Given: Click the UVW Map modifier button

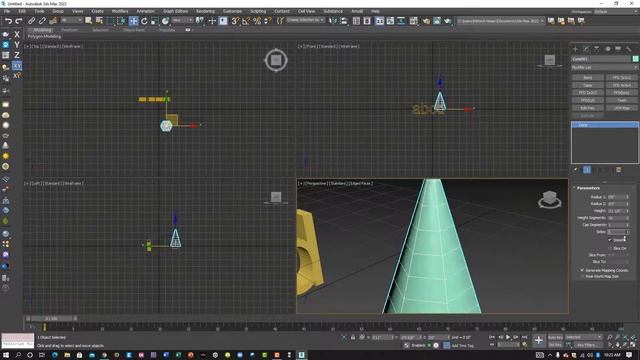Looking at the screenshot, I should 622,108.
